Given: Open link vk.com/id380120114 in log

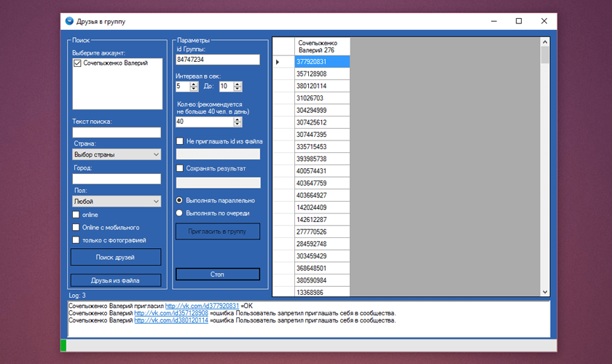Looking at the screenshot, I should point(171,320).
